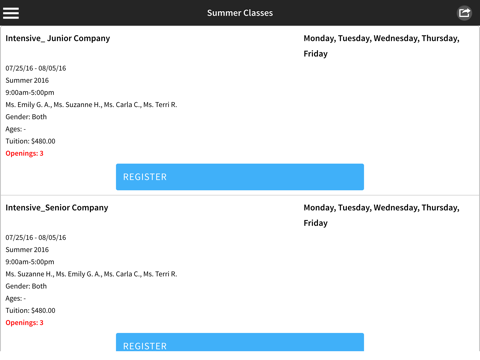Click Junior Company weekday schedule text
This screenshot has height=360, width=480.
(x=381, y=46)
